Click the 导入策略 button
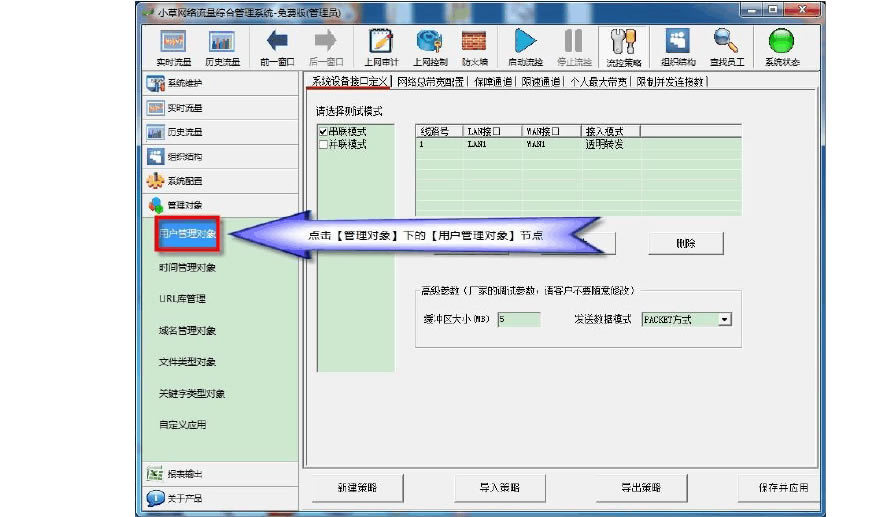Screen dimensions: 893x517 pos(499,488)
